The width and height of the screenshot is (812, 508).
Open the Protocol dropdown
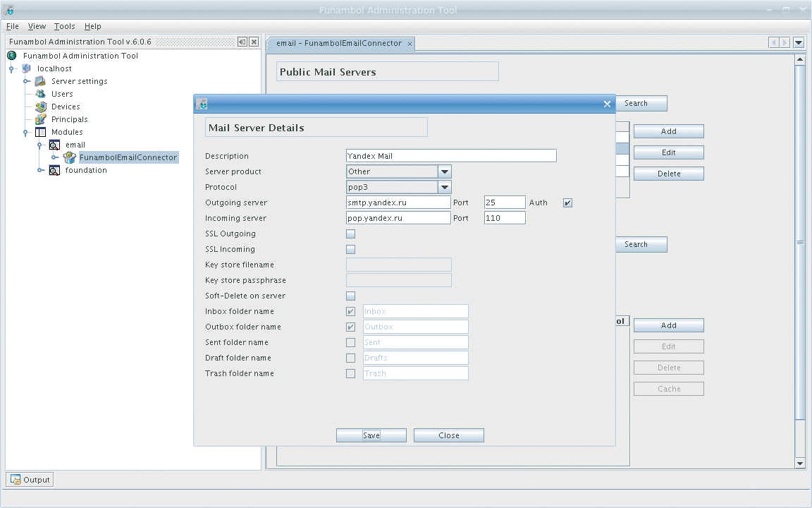(444, 187)
